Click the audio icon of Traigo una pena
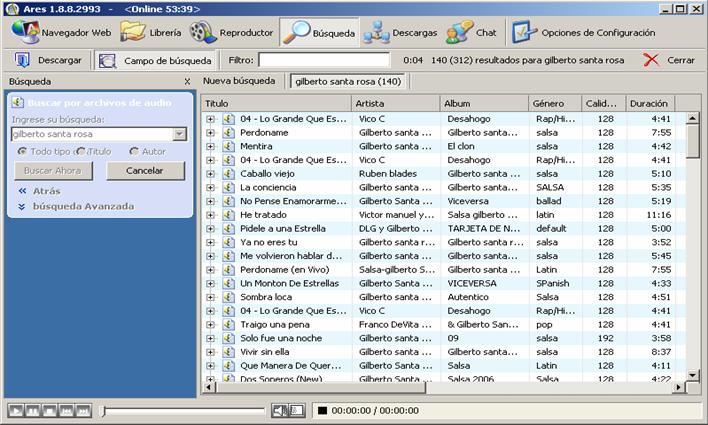 point(228,324)
